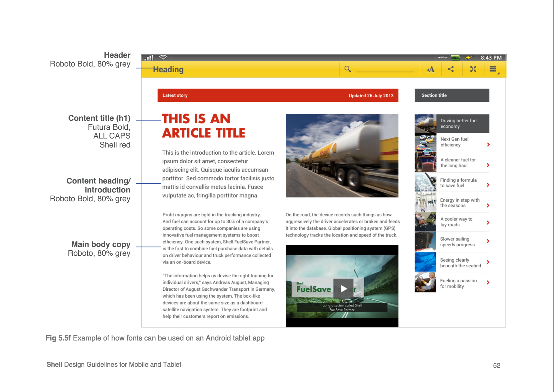Open A cooler way to lay roads

(x=452, y=222)
